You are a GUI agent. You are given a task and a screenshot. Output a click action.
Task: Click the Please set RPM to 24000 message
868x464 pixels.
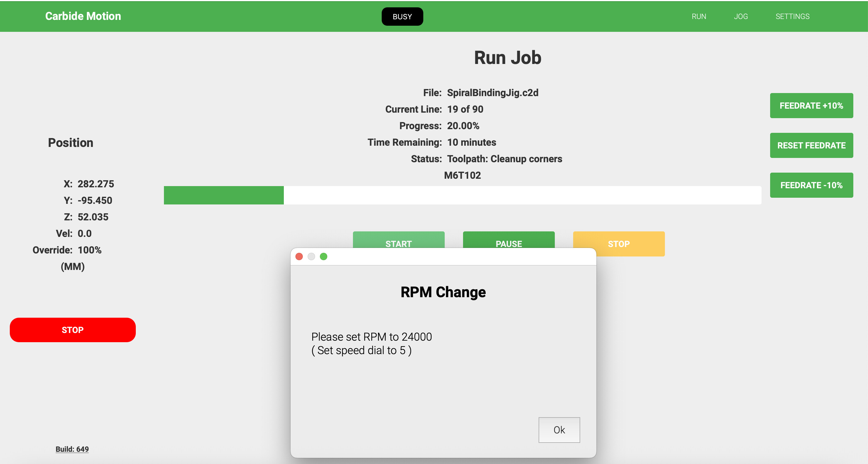371,337
